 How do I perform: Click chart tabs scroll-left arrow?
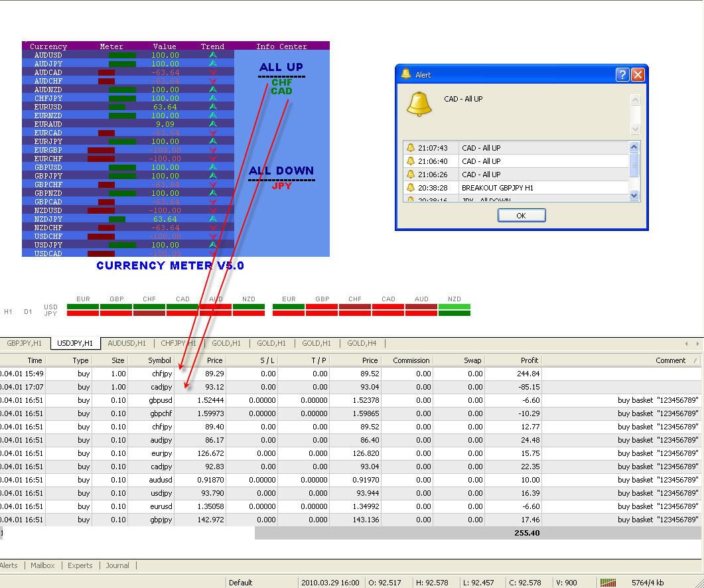point(687,344)
